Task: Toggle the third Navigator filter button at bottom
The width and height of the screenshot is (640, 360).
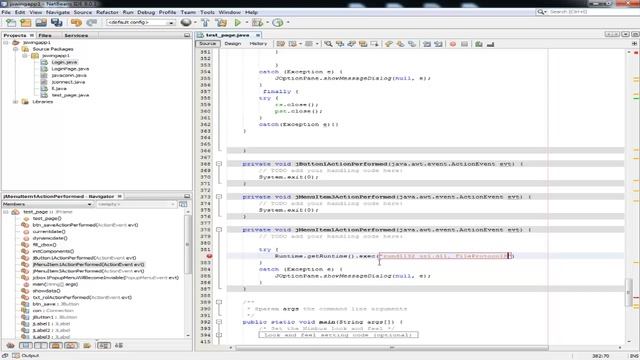Action: tap(56, 346)
